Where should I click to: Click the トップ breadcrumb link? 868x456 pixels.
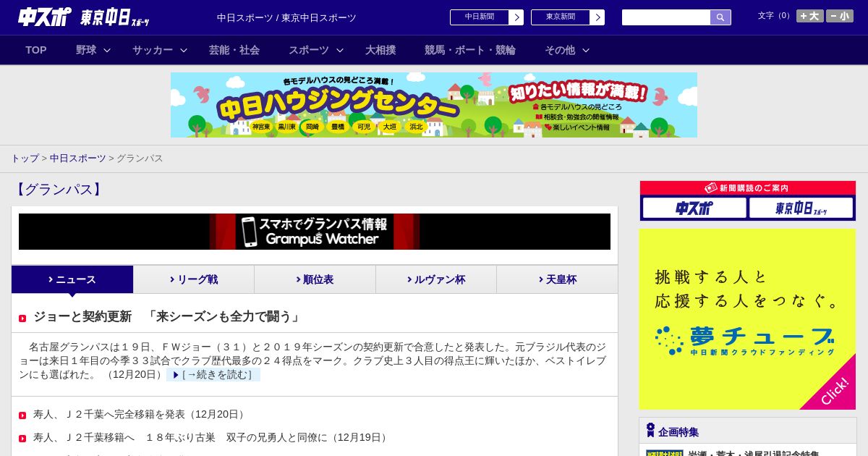[25, 158]
